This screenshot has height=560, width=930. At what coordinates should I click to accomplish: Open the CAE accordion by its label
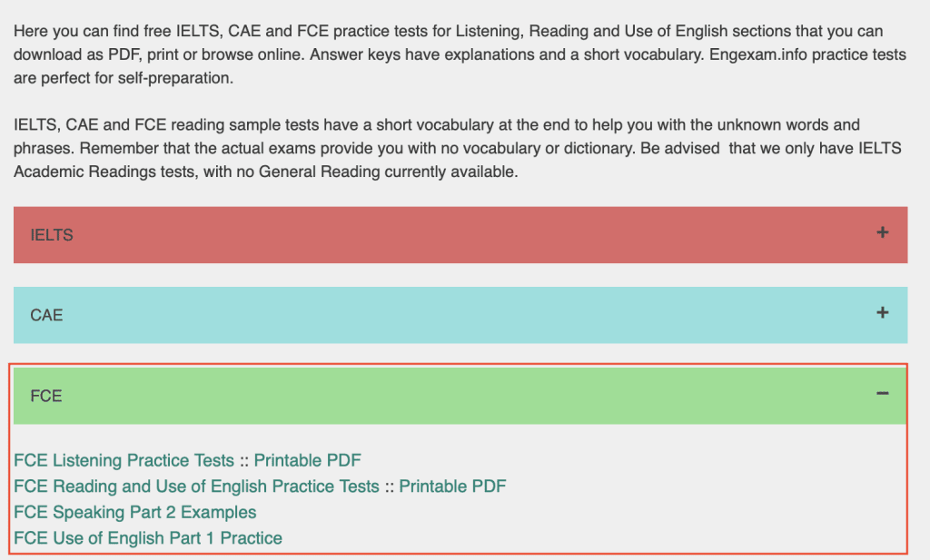pyautogui.click(x=46, y=316)
